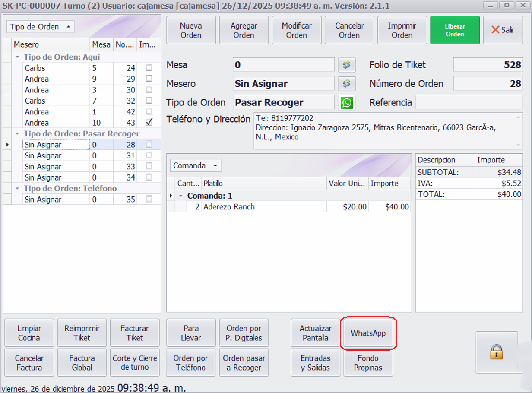Check the Impreso box for Carlos order 24
Screen dimensions: 532x393
pyautogui.click(x=149, y=67)
